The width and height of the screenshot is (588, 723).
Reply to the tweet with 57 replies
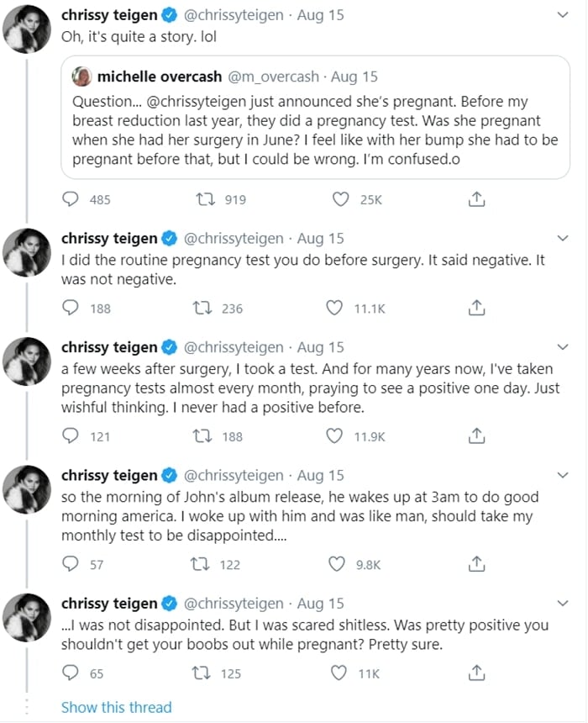click(71, 564)
